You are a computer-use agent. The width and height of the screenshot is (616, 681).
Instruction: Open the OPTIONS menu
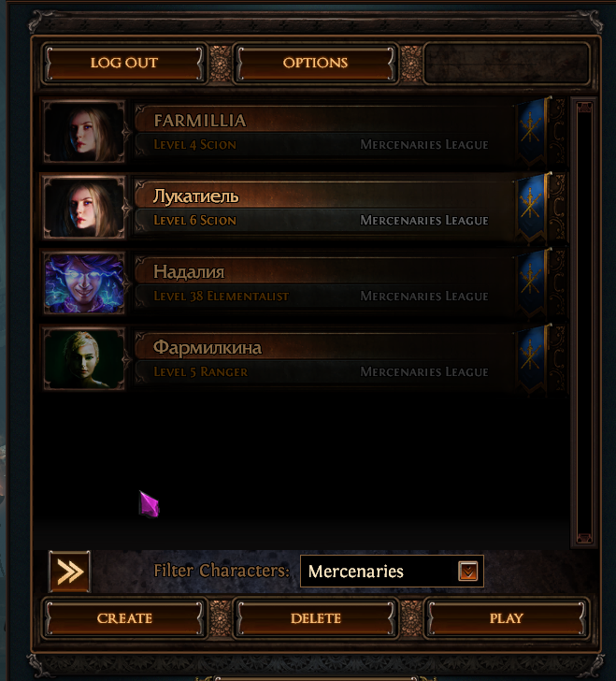[316, 63]
